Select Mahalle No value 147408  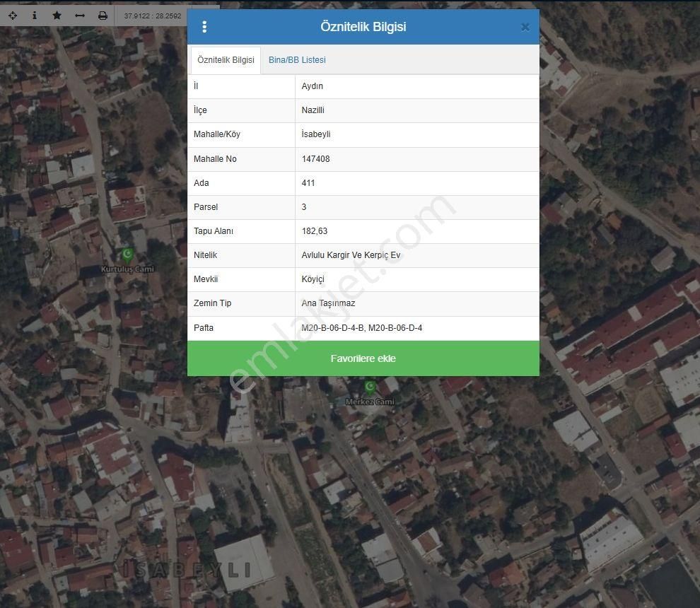click(x=315, y=159)
